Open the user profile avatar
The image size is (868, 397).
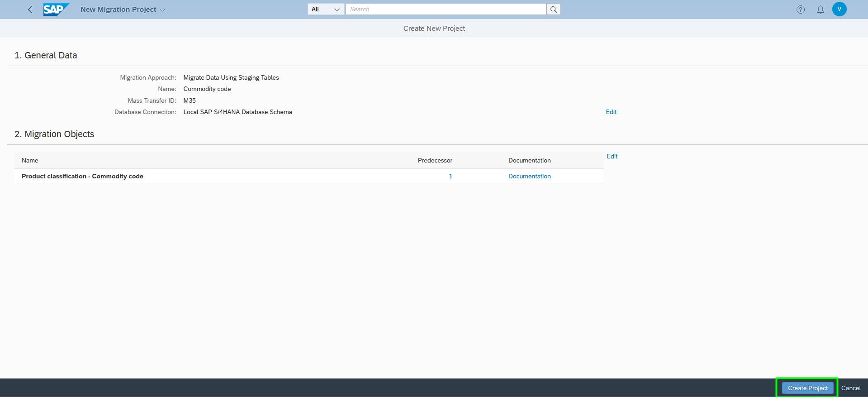click(839, 9)
